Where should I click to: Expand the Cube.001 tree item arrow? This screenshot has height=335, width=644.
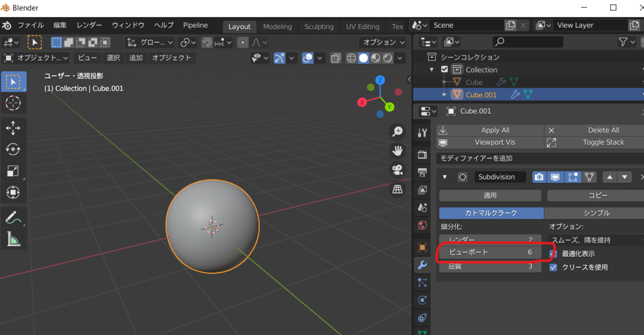[444, 95]
